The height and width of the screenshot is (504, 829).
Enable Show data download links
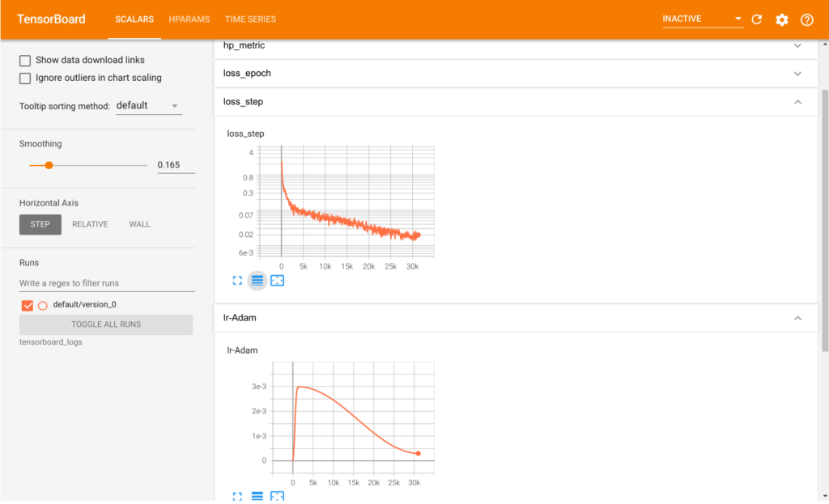click(x=25, y=60)
